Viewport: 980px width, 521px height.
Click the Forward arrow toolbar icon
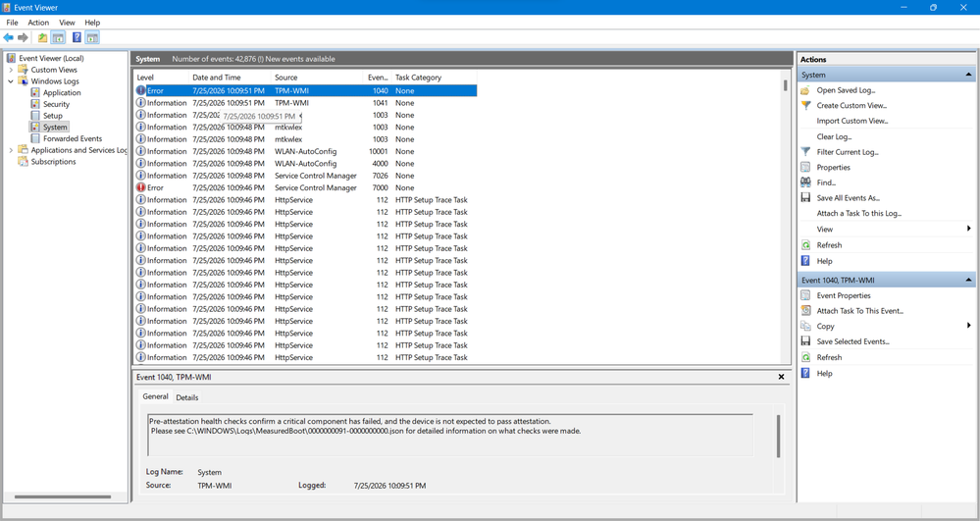click(24, 38)
